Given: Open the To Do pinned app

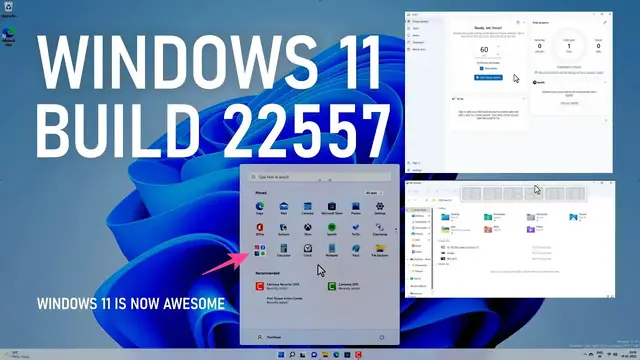Looking at the screenshot, I should coord(356,229).
